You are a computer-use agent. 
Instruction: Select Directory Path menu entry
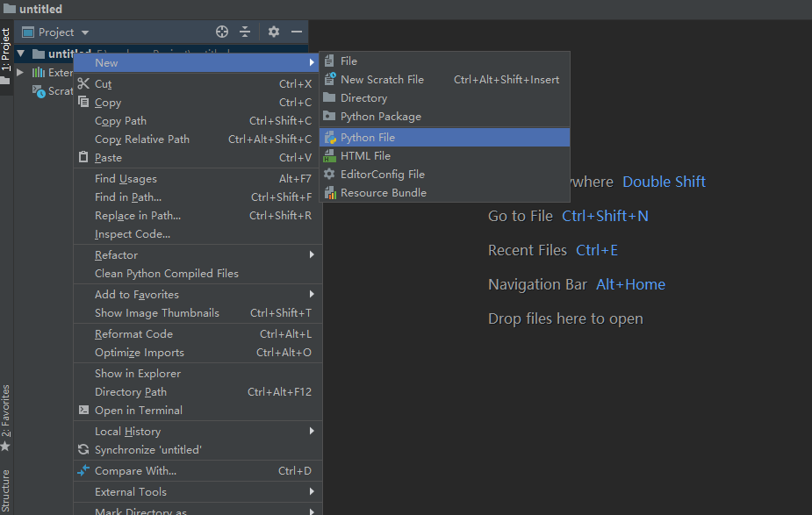pyautogui.click(x=198, y=392)
